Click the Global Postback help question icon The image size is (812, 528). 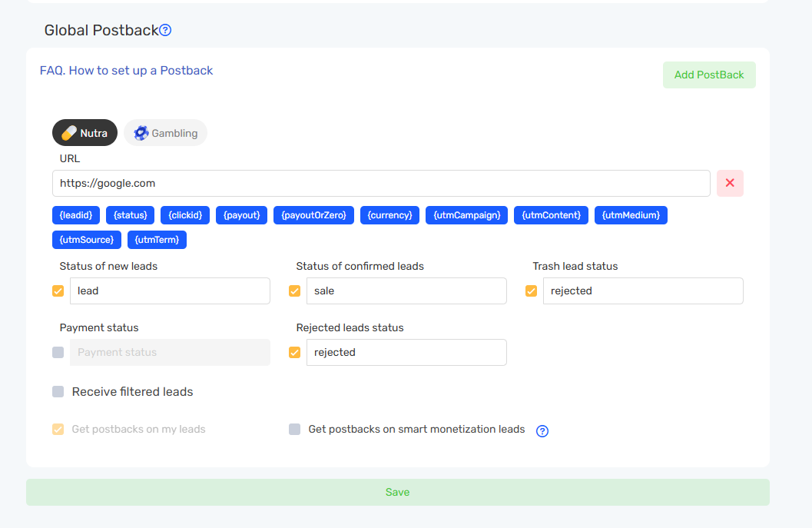pyautogui.click(x=165, y=31)
